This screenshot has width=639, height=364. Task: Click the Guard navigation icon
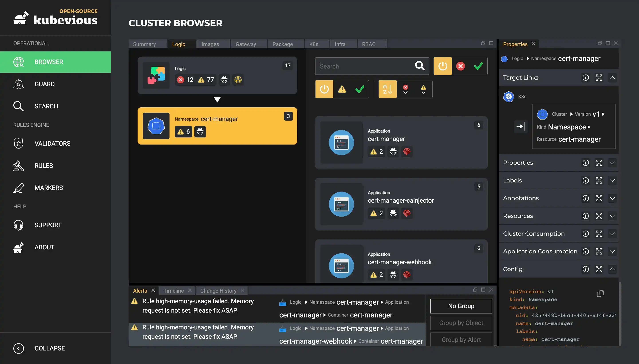tap(18, 84)
